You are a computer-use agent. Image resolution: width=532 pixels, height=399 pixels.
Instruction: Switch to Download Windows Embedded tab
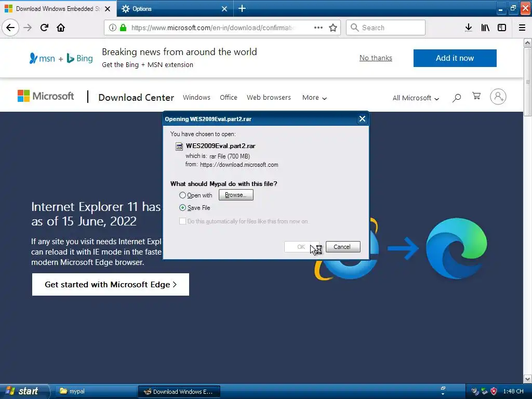click(58, 9)
